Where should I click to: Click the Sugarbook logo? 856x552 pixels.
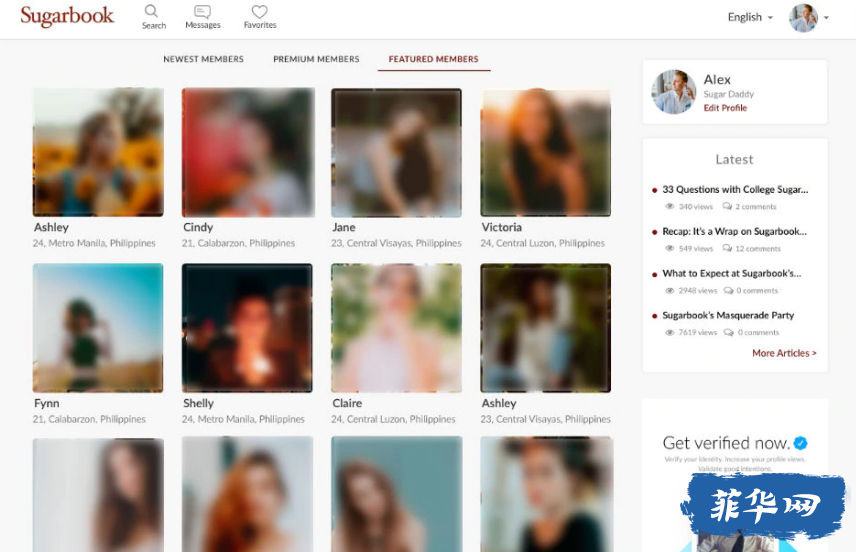(x=67, y=16)
